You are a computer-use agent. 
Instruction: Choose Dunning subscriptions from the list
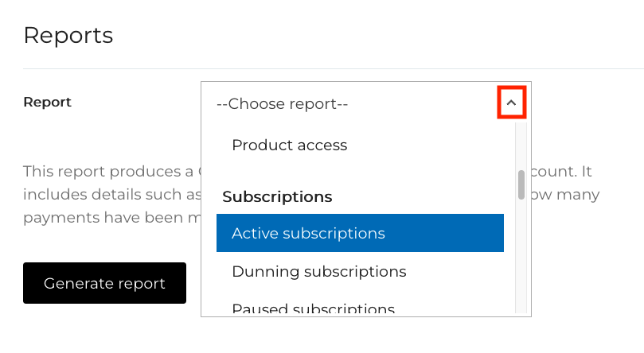click(x=318, y=272)
